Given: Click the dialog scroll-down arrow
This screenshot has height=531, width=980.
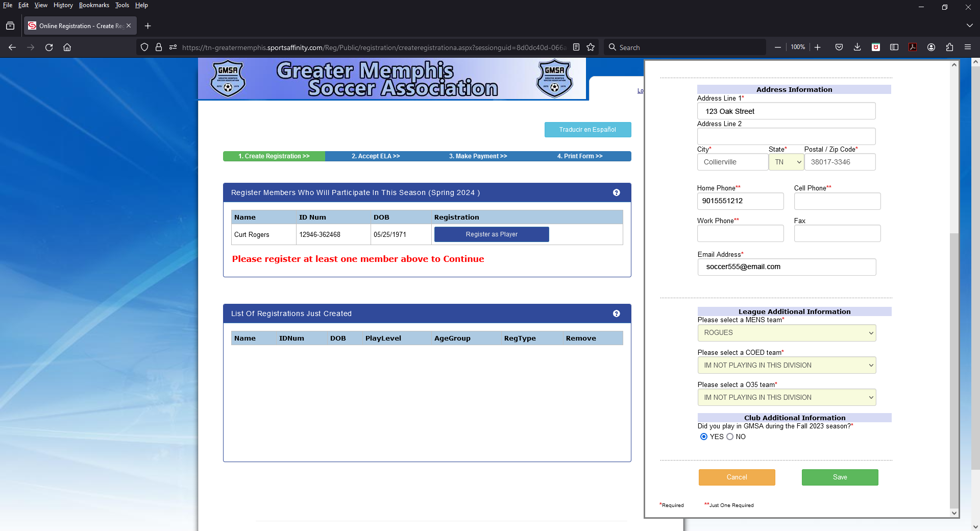Looking at the screenshot, I should pos(954,513).
